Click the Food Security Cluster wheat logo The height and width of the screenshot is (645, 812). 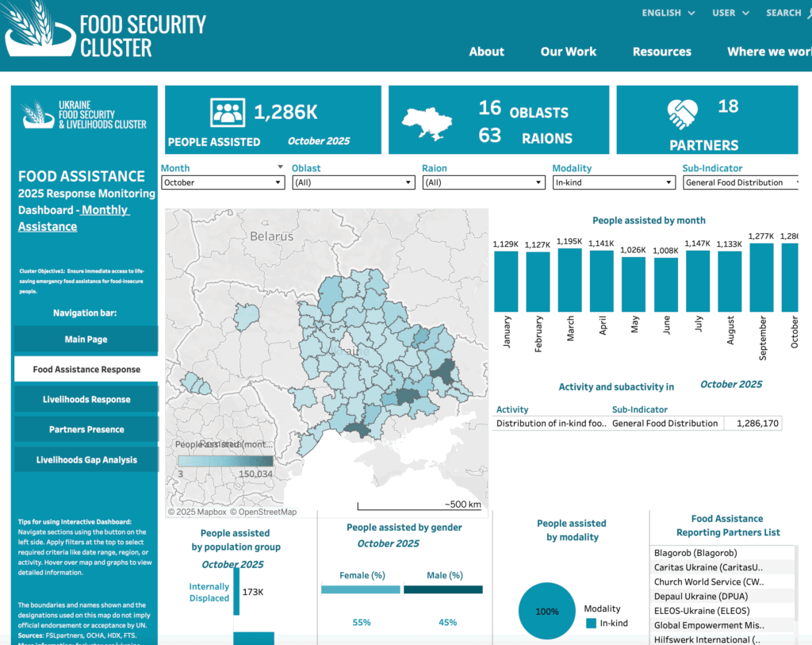tap(38, 32)
